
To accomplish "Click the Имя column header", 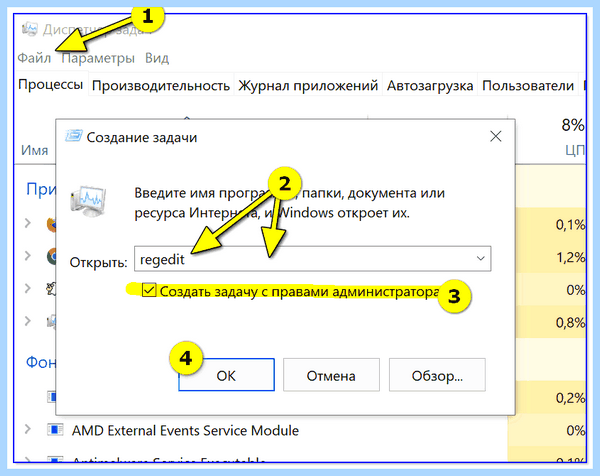I will click(x=34, y=150).
